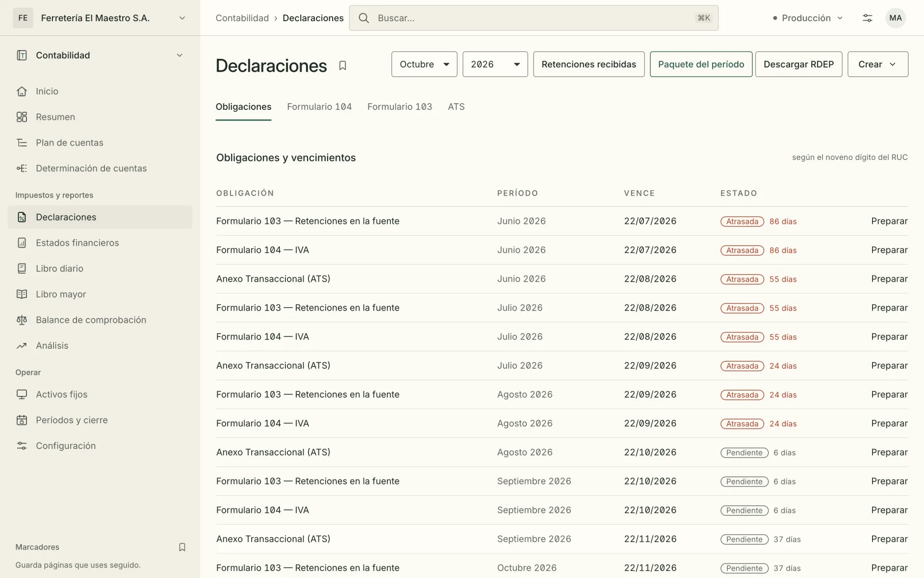Select the Obligaciones tab

coord(244,107)
